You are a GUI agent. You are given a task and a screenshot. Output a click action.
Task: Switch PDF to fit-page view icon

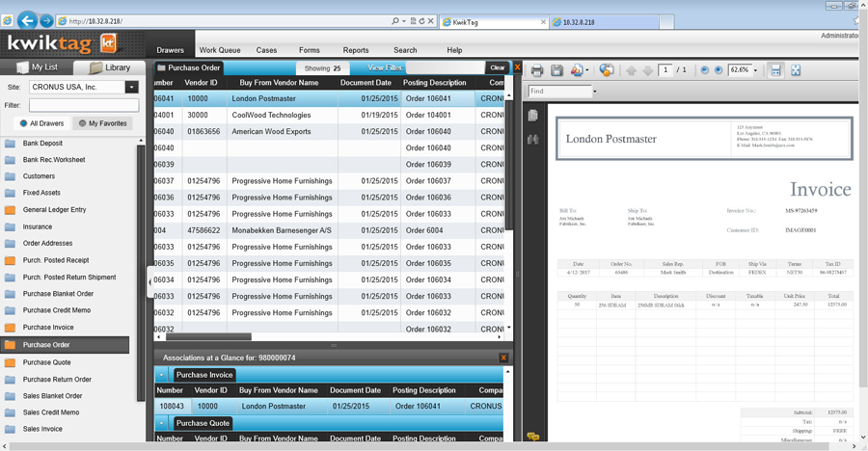click(796, 70)
